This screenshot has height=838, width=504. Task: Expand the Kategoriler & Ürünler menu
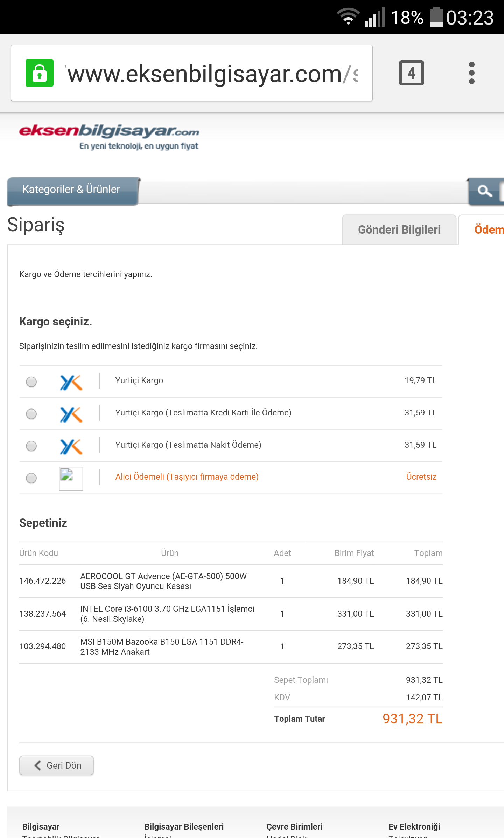point(72,190)
